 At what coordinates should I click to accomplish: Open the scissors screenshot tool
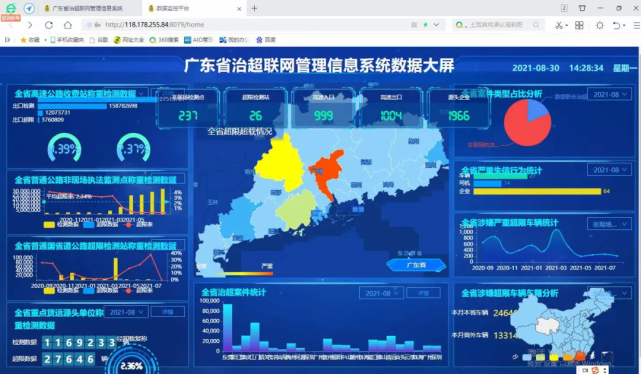point(558,25)
